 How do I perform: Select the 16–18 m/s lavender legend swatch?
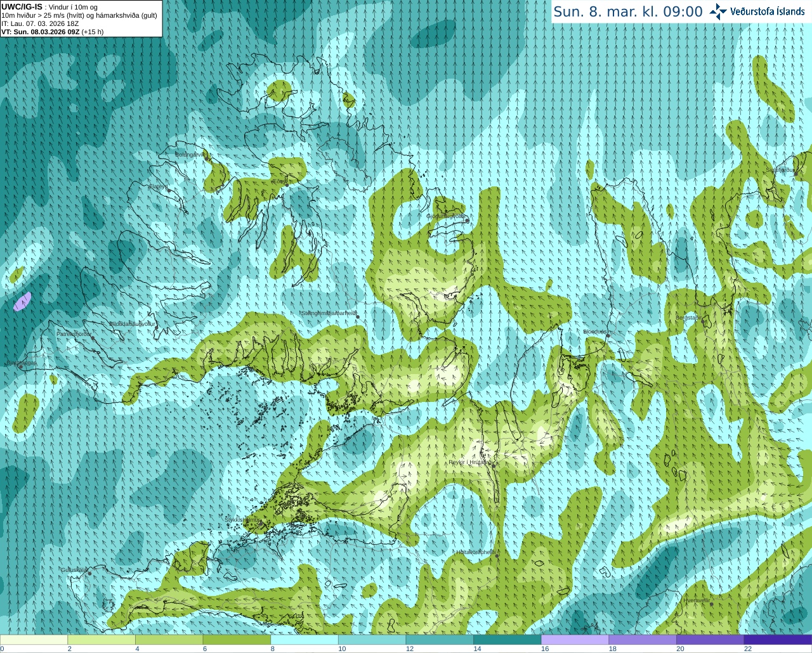[x=575, y=640]
